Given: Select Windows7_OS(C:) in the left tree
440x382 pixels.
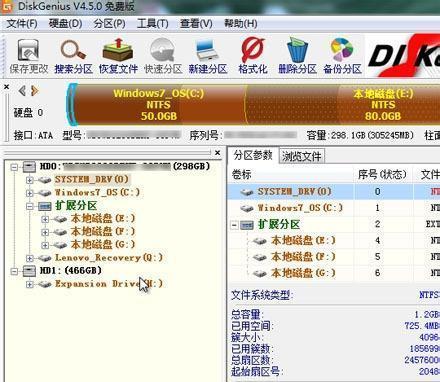Looking at the screenshot, I should tap(97, 193).
